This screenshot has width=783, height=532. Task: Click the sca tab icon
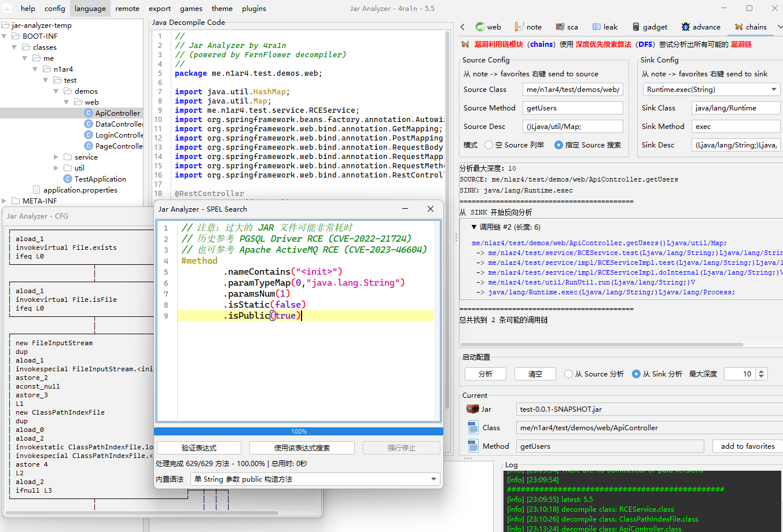click(560, 27)
